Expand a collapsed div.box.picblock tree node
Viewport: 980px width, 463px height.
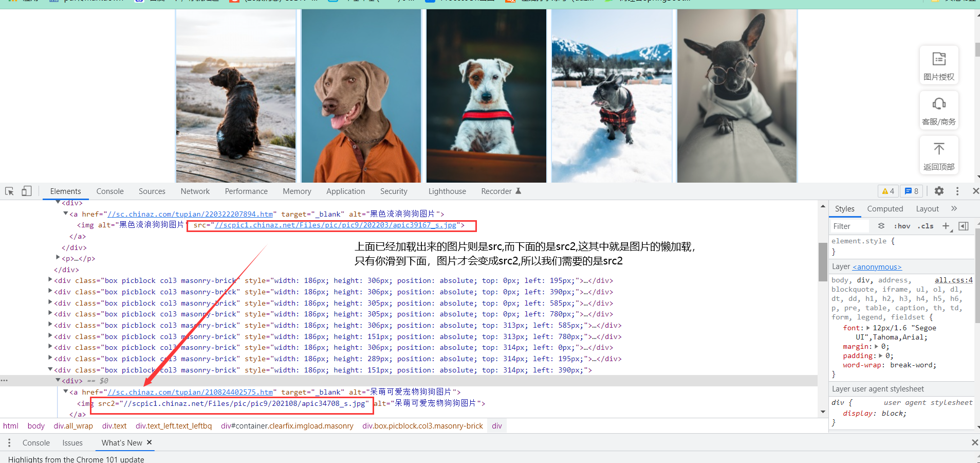click(50, 280)
